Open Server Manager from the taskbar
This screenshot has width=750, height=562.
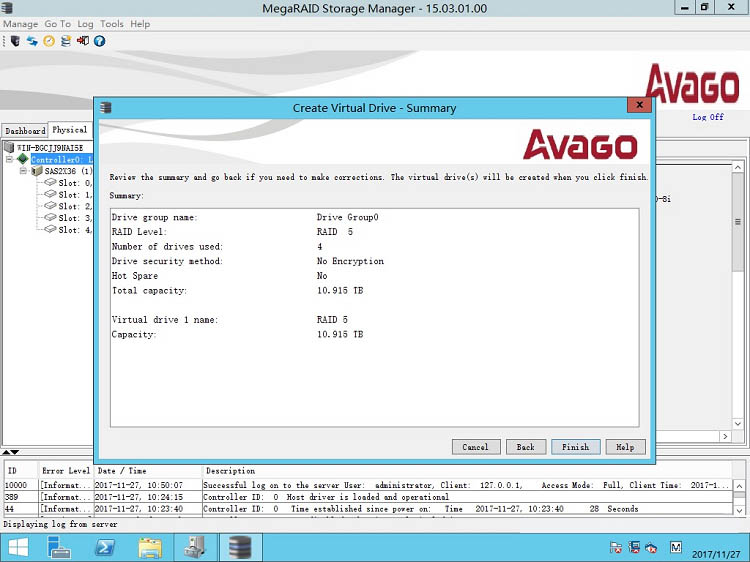pyautogui.click(x=59, y=548)
